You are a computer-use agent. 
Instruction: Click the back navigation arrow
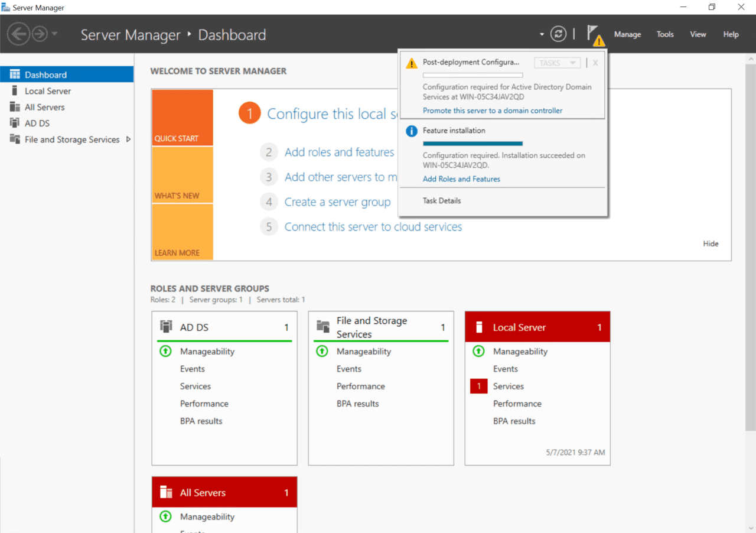coord(18,34)
